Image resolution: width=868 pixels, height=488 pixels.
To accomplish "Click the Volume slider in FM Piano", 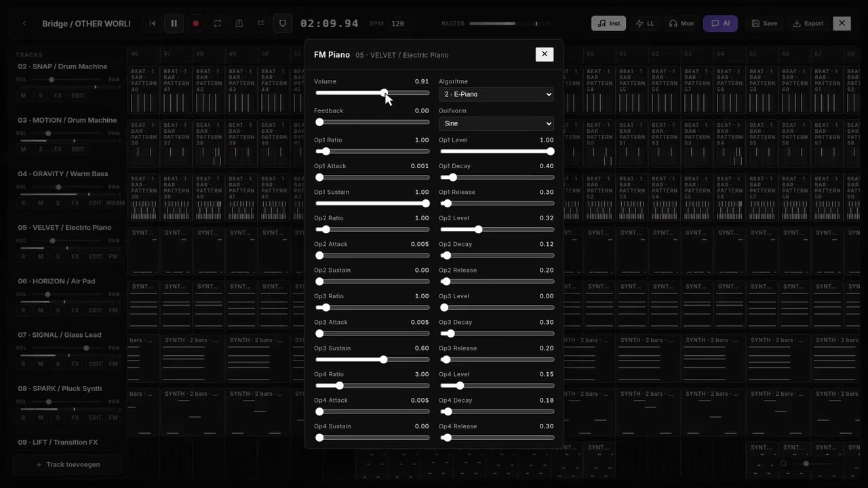I will (372, 93).
